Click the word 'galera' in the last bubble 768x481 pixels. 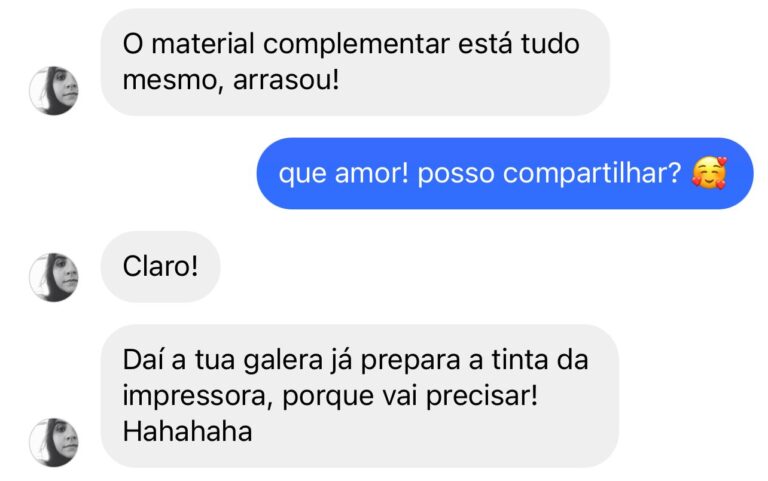pyautogui.click(x=283, y=361)
